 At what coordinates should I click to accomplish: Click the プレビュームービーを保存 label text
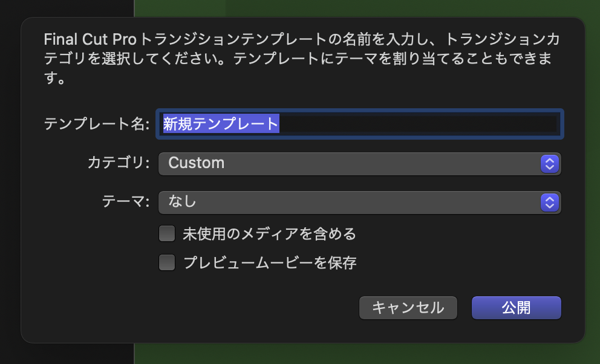pyautogui.click(x=269, y=263)
